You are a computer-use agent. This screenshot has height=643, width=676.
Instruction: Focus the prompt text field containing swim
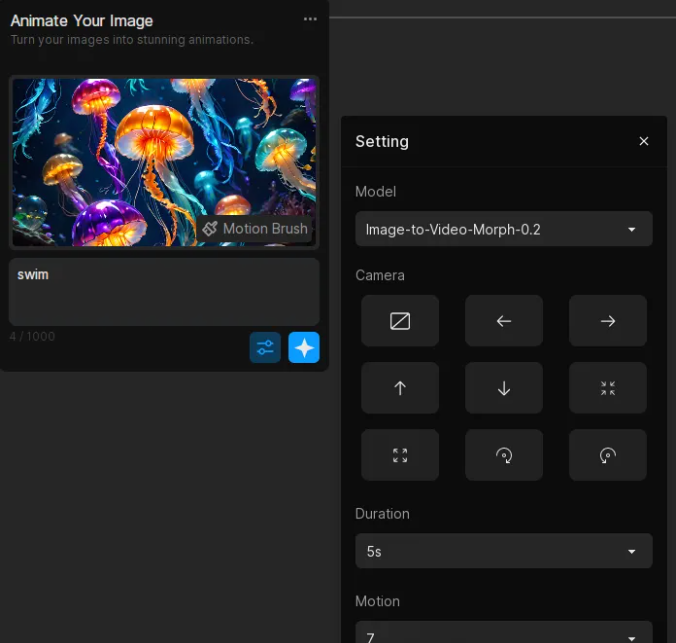tap(164, 292)
